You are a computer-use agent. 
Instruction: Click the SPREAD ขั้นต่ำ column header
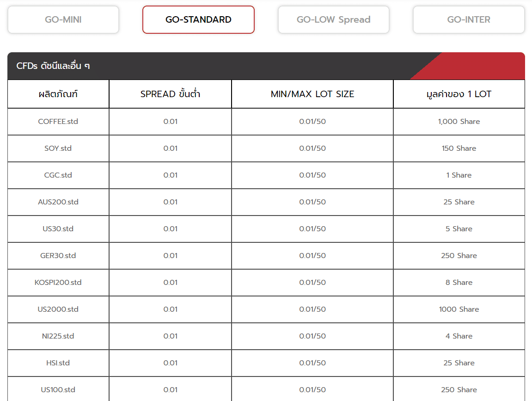[170, 94]
